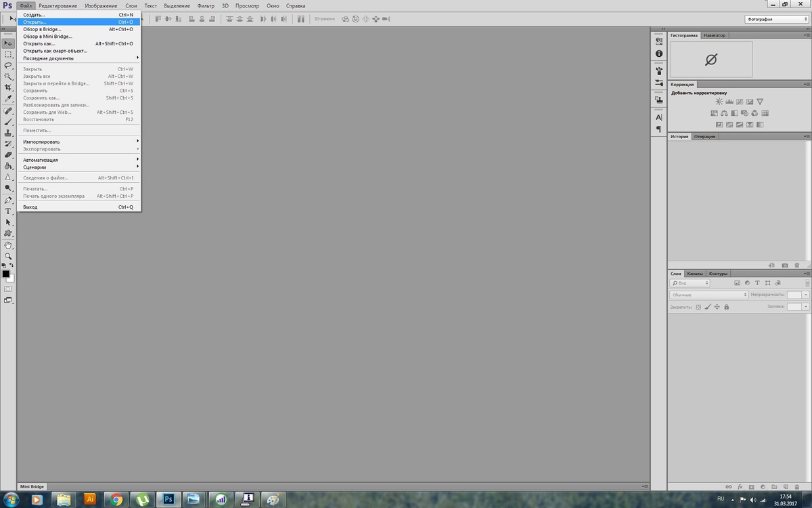
Task: Open the Mini Bridge tab
Action: coord(32,486)
